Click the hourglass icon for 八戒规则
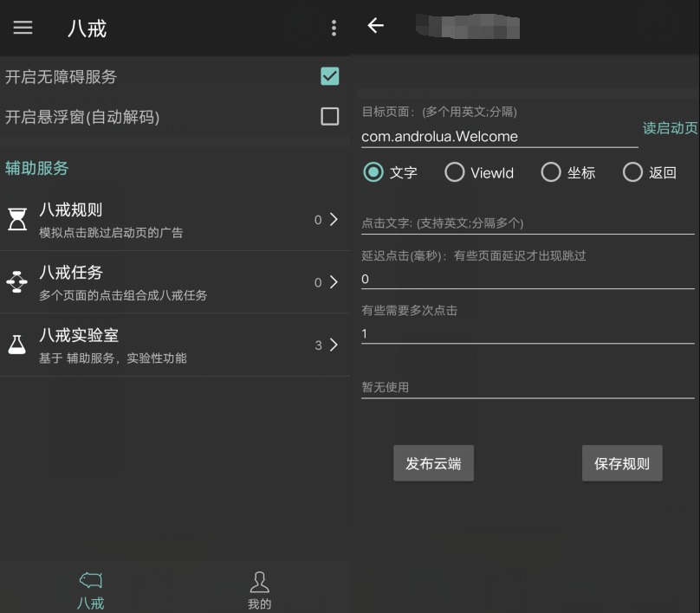The image size is (700, 613). coord(17,219)
